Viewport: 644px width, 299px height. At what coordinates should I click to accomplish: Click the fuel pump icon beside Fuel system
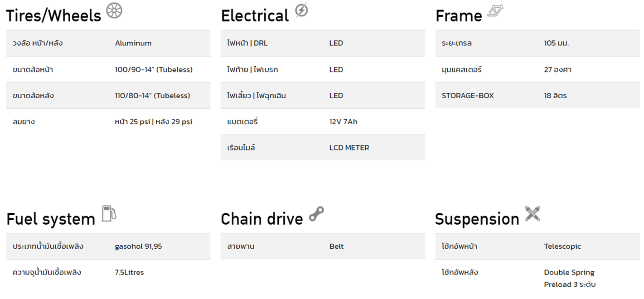pyautogui.click(x=109, y=213)
